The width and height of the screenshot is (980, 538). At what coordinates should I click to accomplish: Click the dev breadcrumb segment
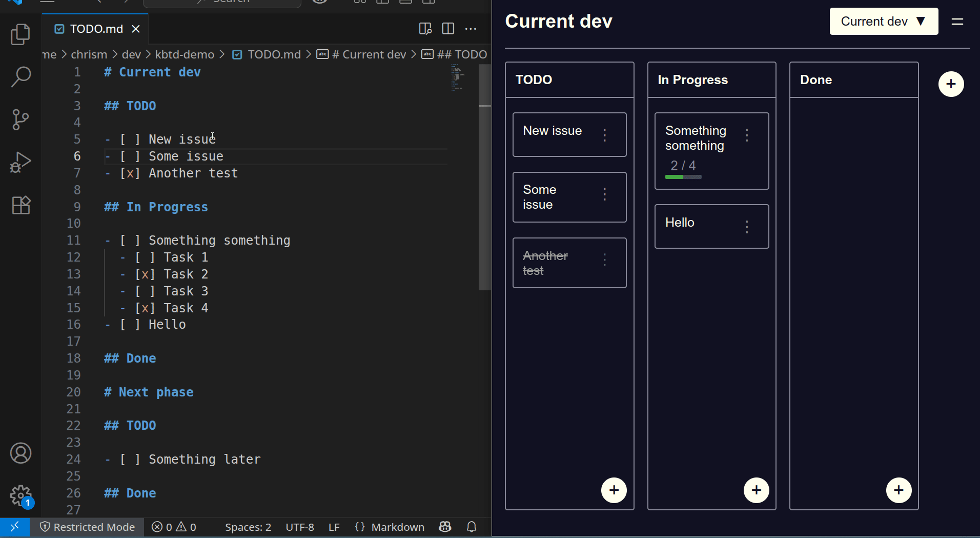pyautogui.click(x=131, y=54)
